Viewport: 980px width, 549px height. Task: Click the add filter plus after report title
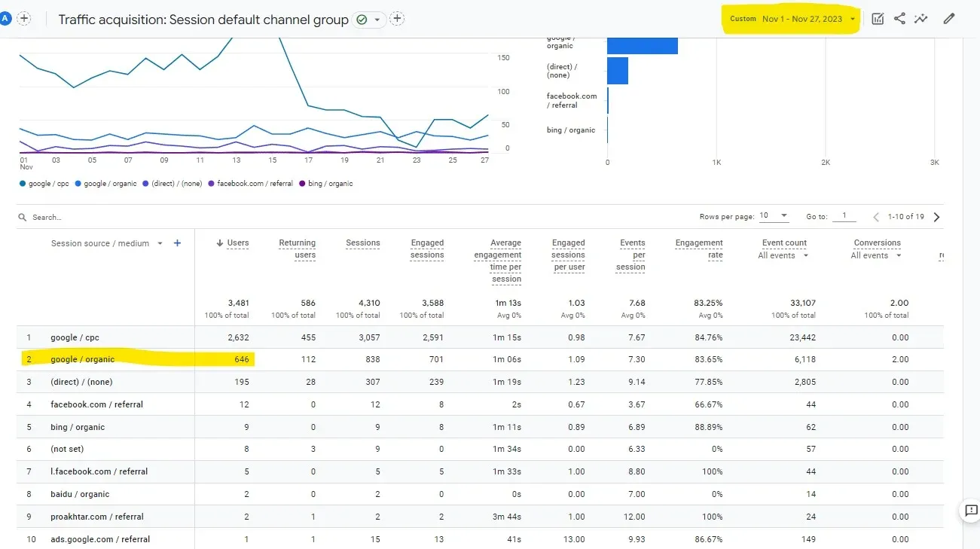(398, 19)
